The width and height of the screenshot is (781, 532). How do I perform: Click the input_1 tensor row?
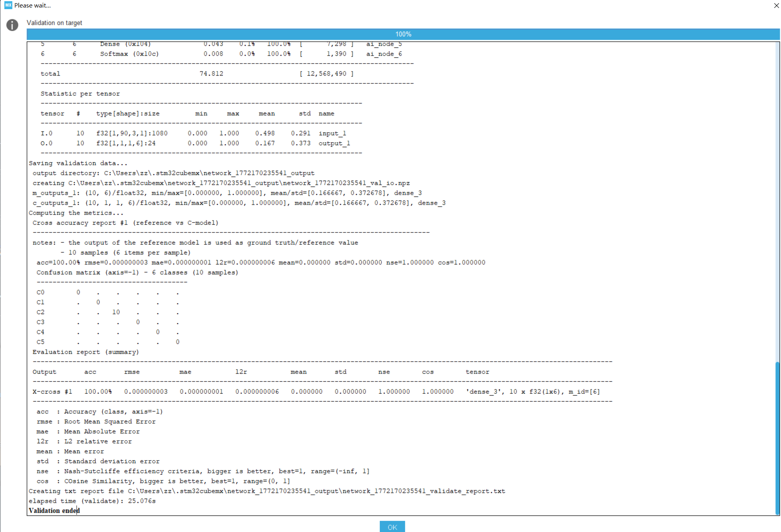pos(195,133)
